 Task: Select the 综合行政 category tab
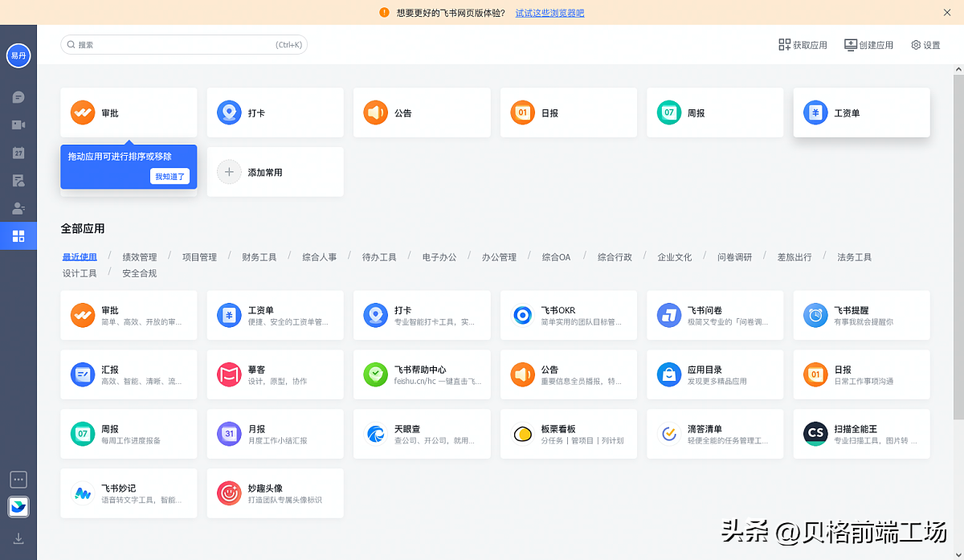(x=615, y=257)
